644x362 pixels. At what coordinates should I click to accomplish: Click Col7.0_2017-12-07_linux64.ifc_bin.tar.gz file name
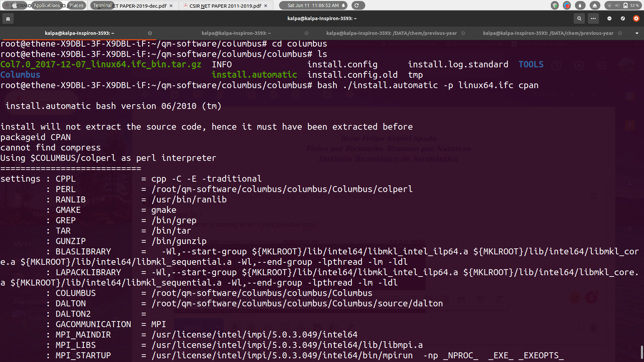point(101,64)
